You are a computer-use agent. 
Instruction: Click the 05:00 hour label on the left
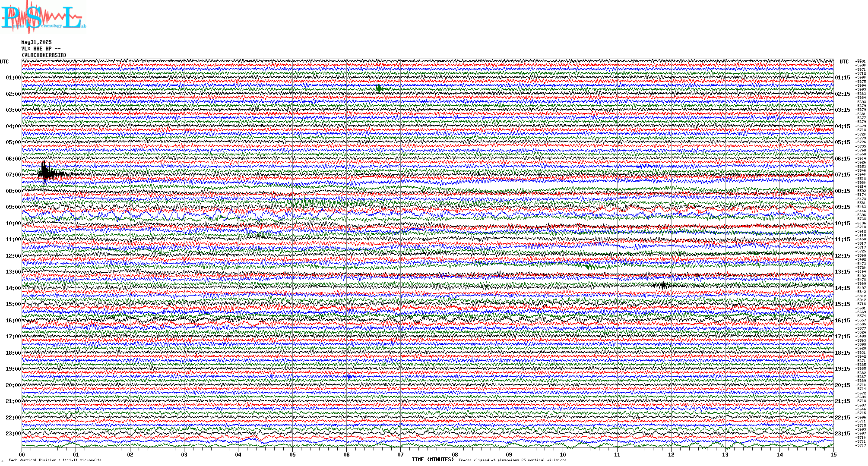pyautogui.click(x=13, y=142)
